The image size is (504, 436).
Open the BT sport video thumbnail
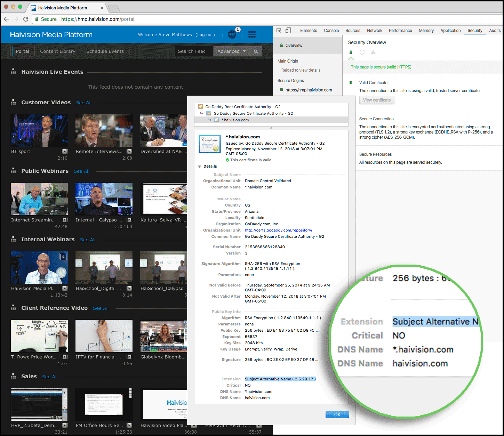coord(39,131)
